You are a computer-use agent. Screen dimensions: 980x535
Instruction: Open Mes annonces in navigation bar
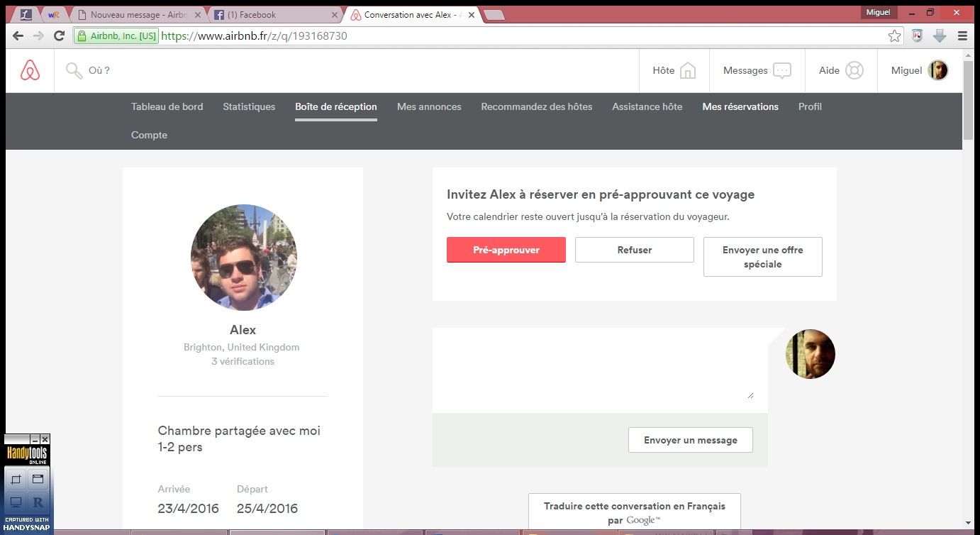coord(429,106)
